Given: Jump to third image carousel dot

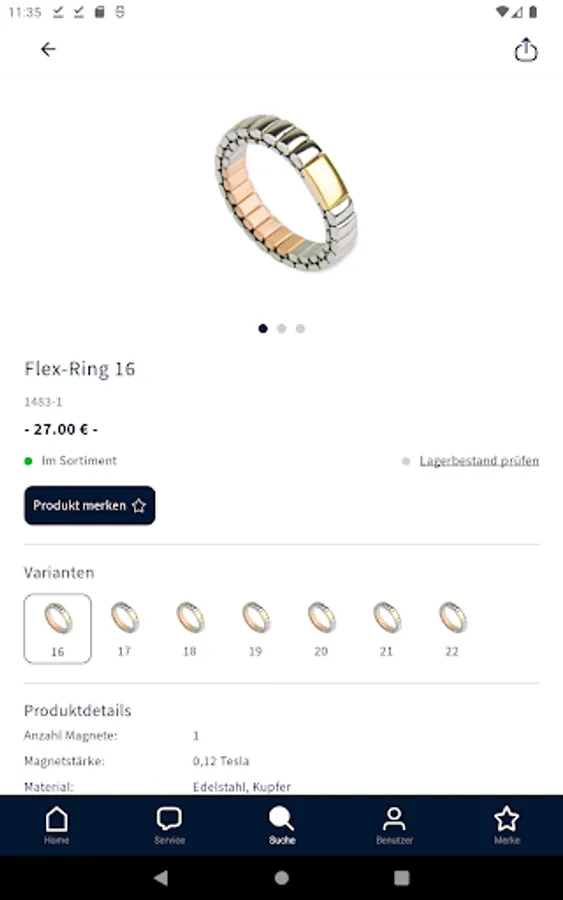Looking at the screenshot, I should [x=300, y=328].
